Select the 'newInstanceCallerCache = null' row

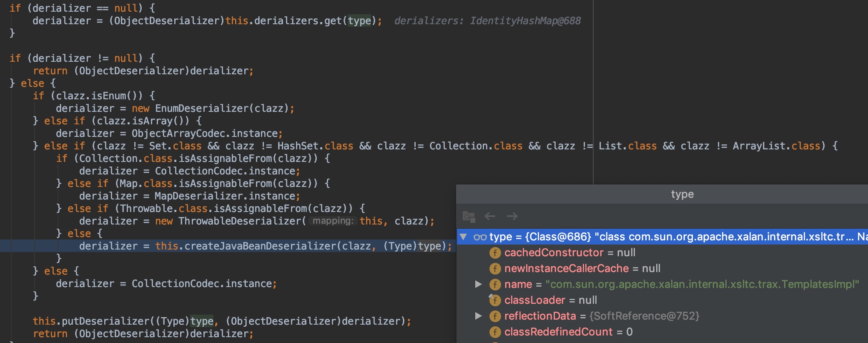[x=662, y=269]
